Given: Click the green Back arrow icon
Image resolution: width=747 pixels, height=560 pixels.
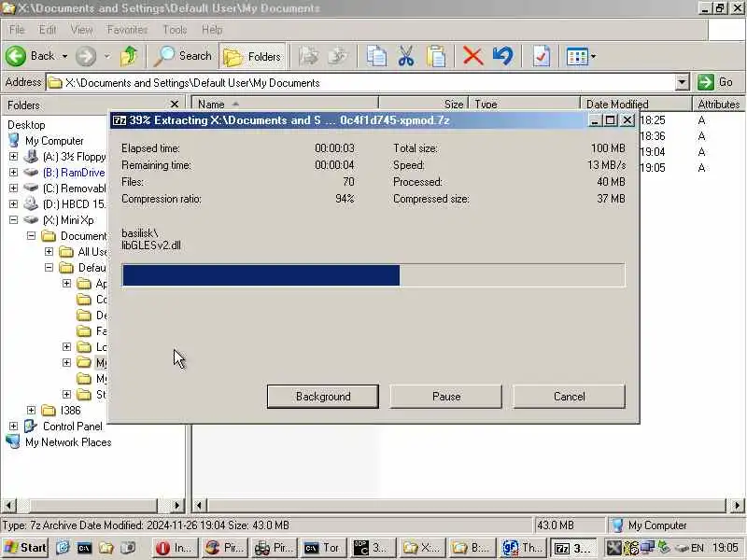Looking at the screenshot, I should (x=16, y=56).
